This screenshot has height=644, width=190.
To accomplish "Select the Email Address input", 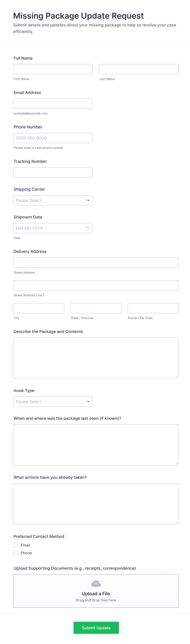I will click(53, 103).
